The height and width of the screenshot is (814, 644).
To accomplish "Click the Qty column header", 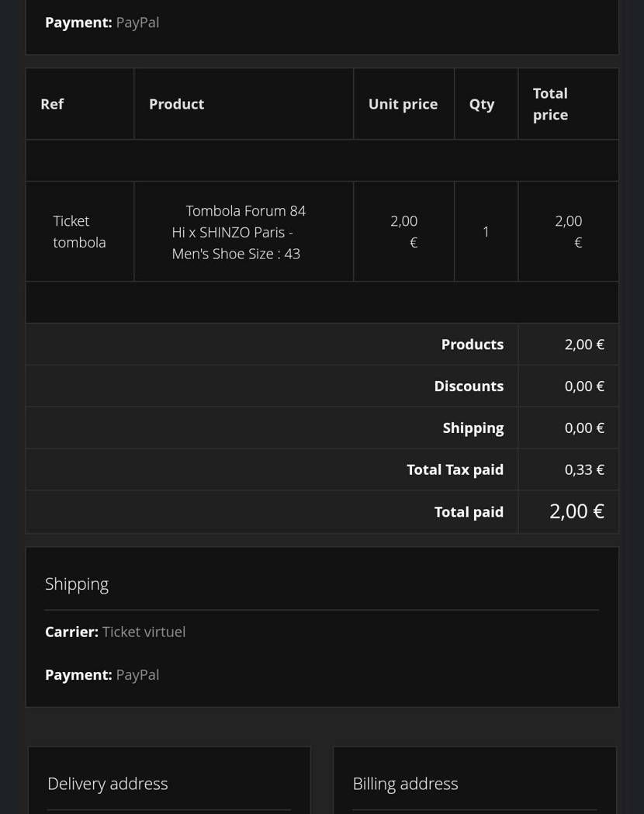I will coord(482,104).
